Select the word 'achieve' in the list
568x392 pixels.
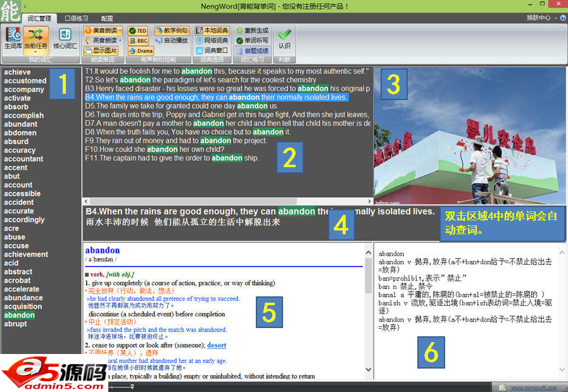pyautogui.click(x=17, y=72)
